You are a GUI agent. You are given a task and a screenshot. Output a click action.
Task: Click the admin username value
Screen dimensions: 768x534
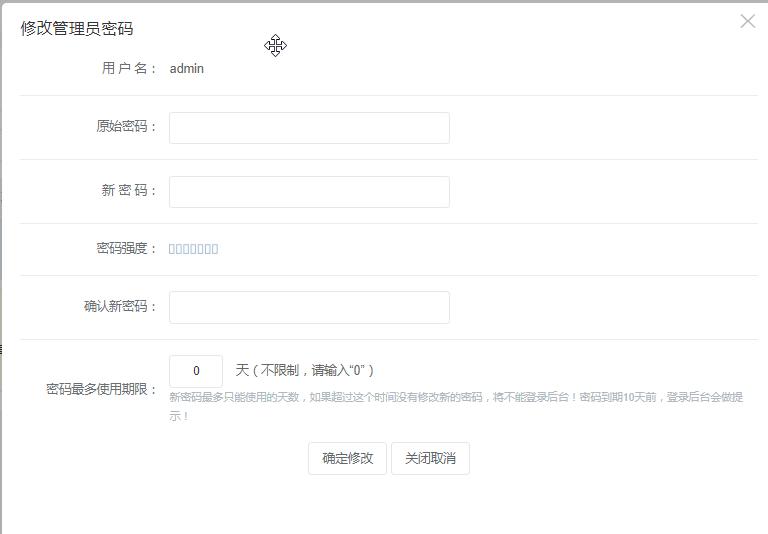tap(187, 69)
